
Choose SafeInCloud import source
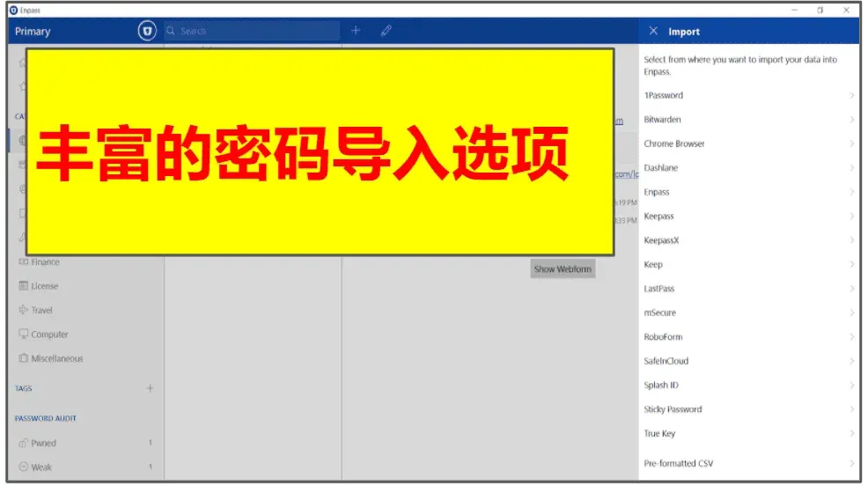coord(749,361)
